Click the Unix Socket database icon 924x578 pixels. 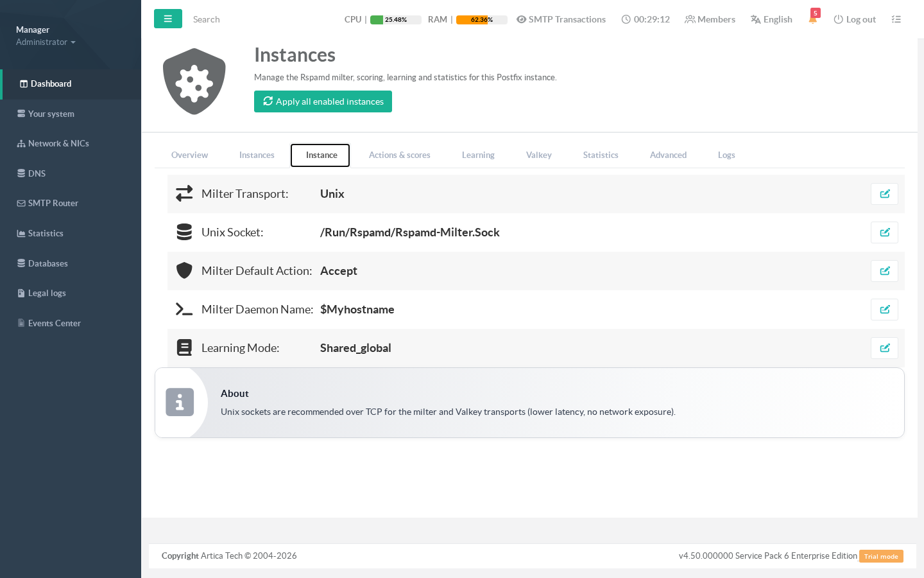pos(184,232)
